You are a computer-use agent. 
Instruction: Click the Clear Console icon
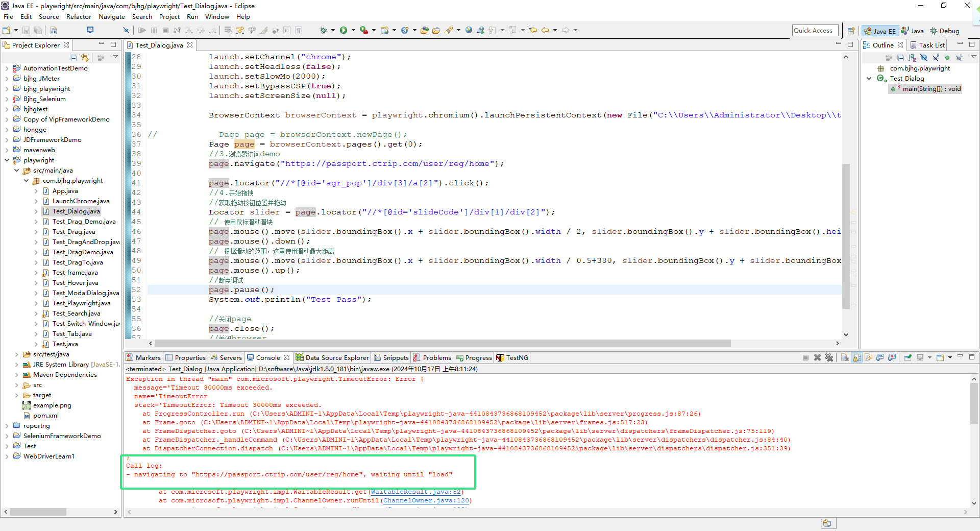[x=845, y=357]
